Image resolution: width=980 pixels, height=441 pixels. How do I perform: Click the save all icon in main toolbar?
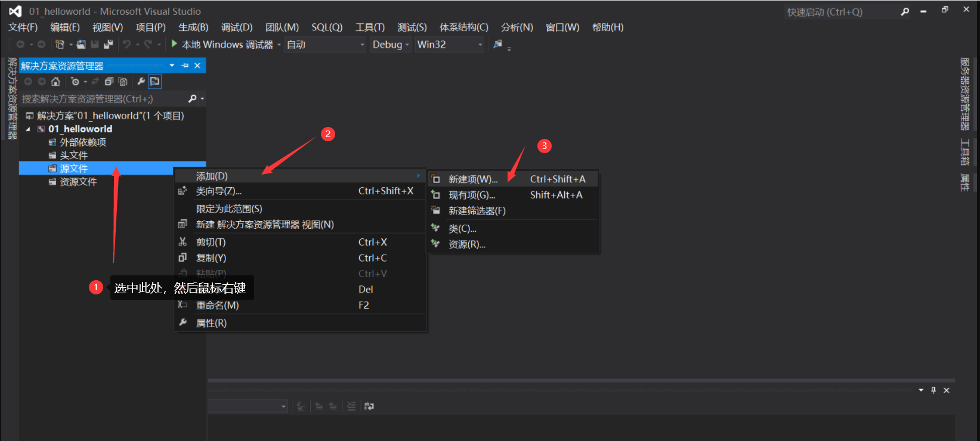108,45
